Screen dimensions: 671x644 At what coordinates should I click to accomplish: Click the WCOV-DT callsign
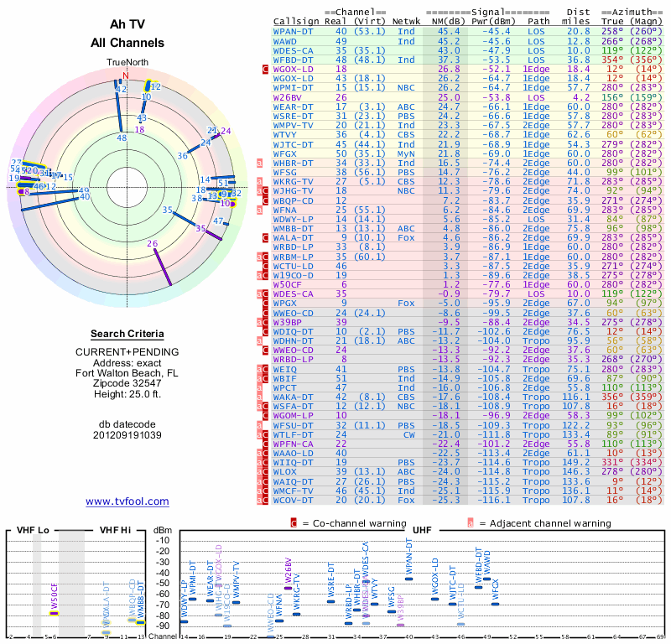[x=293, y=501]
